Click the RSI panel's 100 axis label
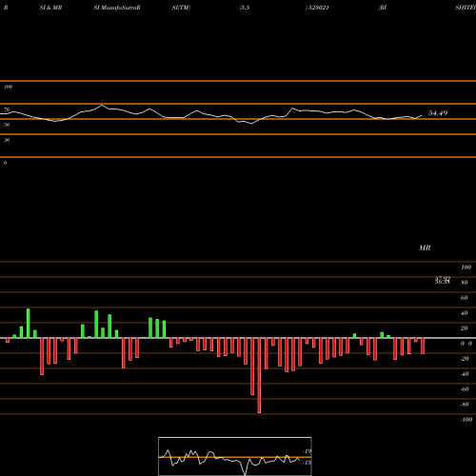 pyautogui.click(x=8, y=87)
